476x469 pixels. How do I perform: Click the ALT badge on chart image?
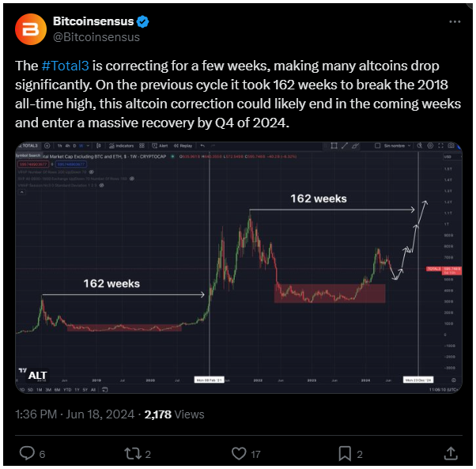coord(38,376)
